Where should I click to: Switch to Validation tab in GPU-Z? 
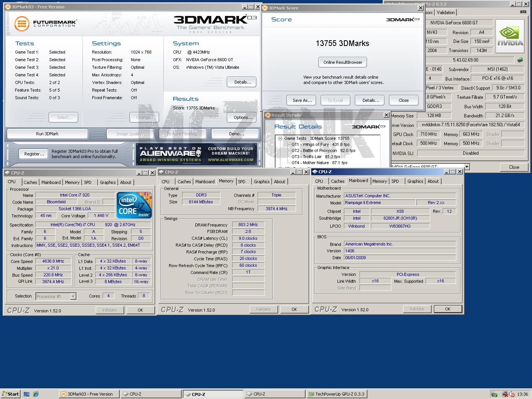[446, 13]
